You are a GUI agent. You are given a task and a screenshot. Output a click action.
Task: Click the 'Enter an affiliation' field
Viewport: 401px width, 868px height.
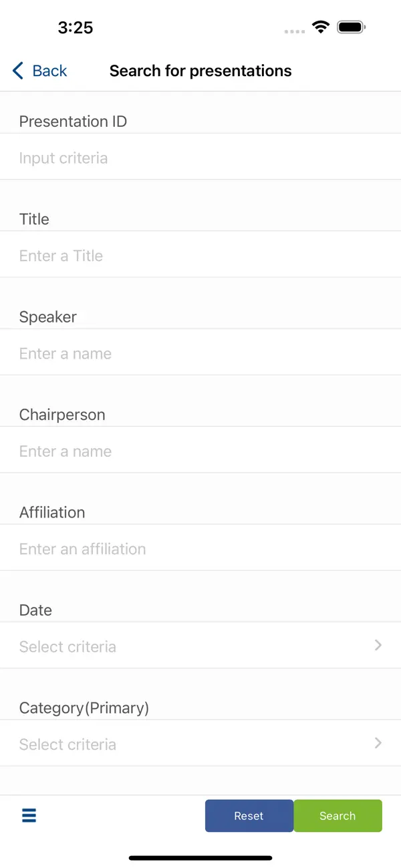tap(200, 549)
